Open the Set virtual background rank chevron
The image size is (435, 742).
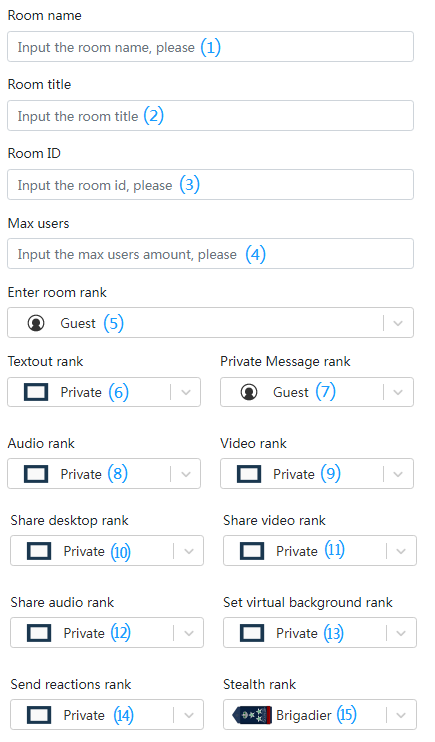(x=401, y=633)
